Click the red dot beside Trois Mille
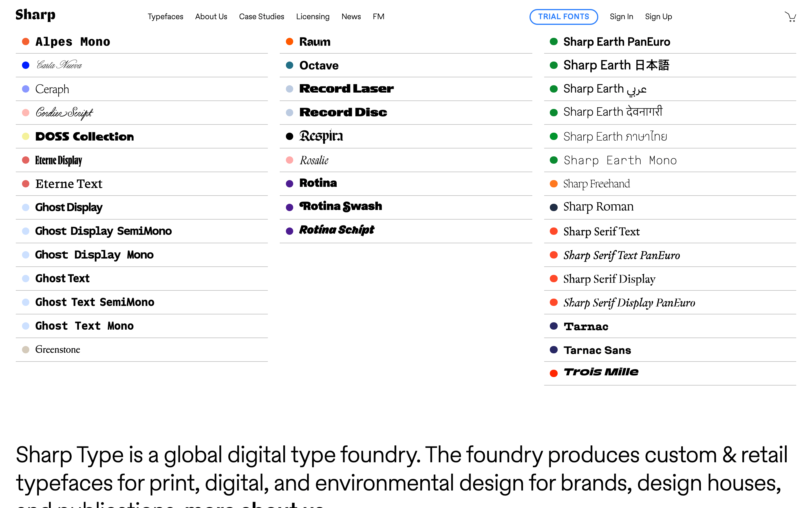Viewport: 812px width, 508px height. (x=554, y=373)
